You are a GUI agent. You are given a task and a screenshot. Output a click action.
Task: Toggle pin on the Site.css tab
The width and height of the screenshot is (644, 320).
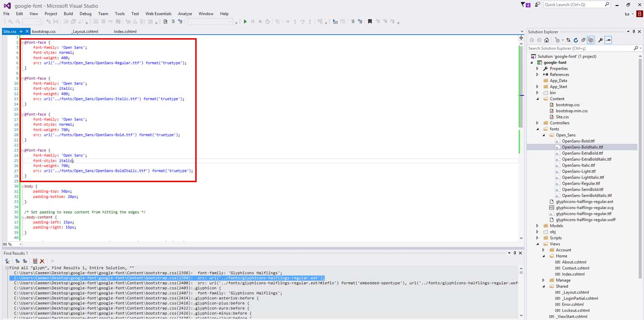tap(21, 31)
